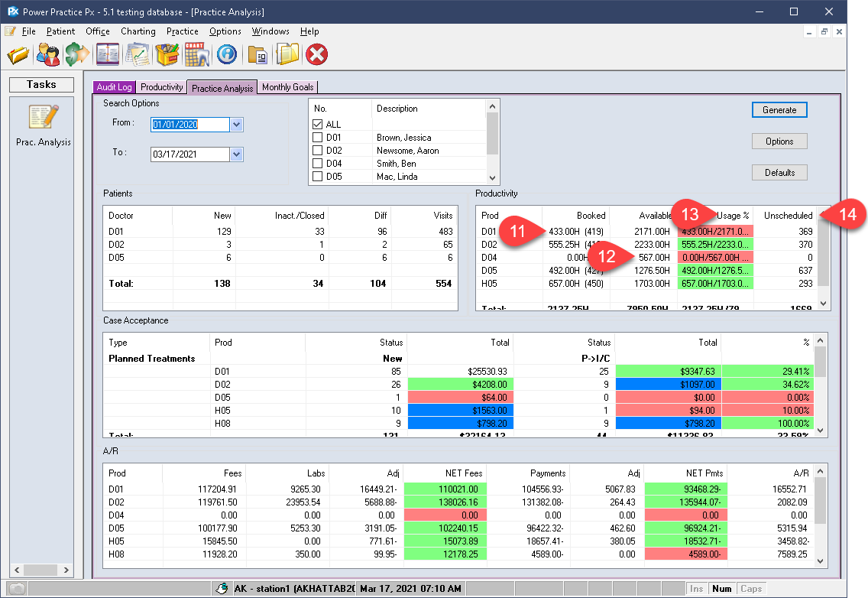Image resolution: width=868 pixels, height=598 pixels.
Task: Click the Generate button
Action: pyautogui.click(x=779, y=109)
